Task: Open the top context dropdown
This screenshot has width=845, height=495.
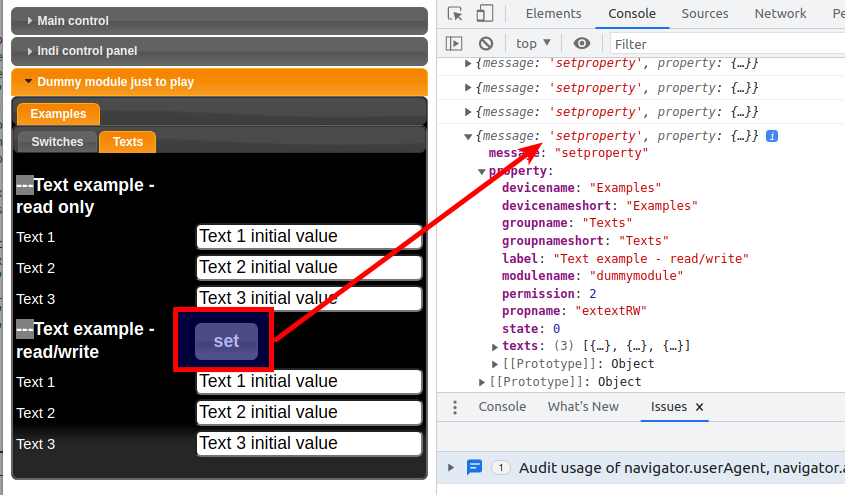Action: coord(533,44)
